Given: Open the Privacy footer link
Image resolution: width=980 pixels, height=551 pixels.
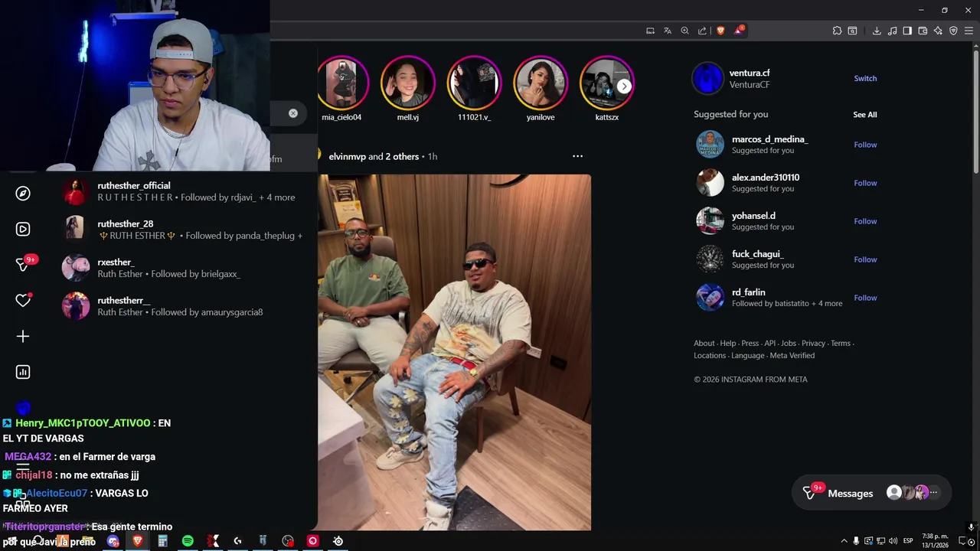Looking at the screenshot, I should (813, 344).
